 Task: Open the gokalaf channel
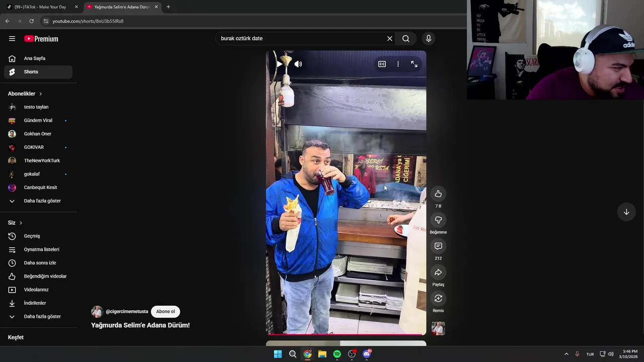click(x=38, y=174)
